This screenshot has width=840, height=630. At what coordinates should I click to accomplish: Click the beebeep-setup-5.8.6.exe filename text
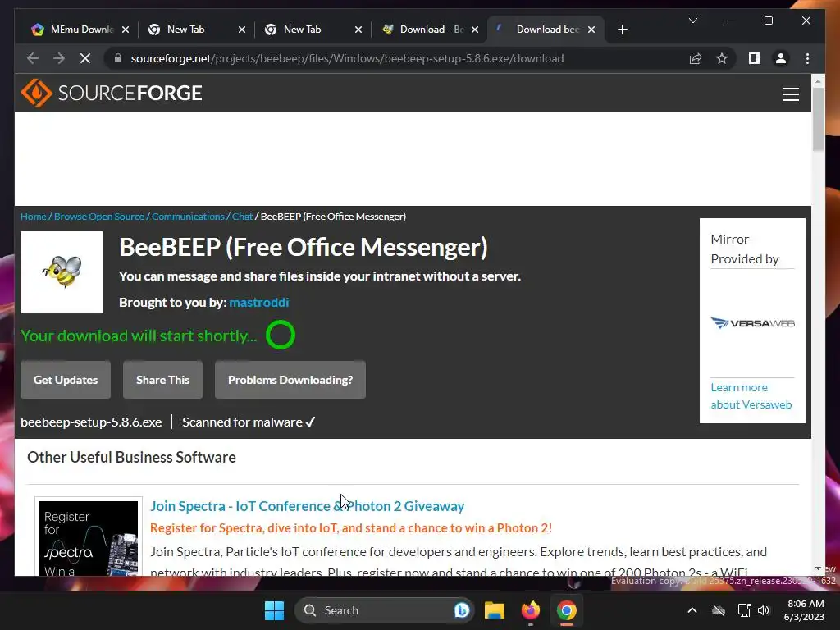(x=91, y=422)
